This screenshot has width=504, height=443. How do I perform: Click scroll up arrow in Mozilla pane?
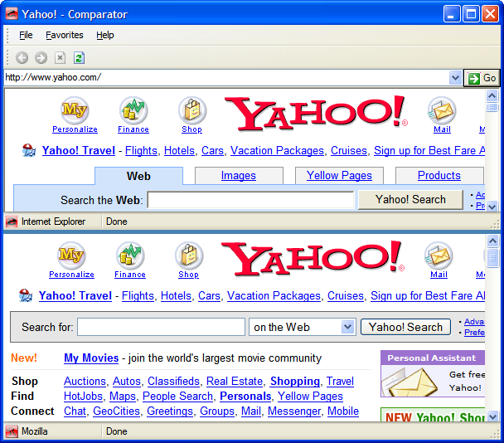coord(492,241)
